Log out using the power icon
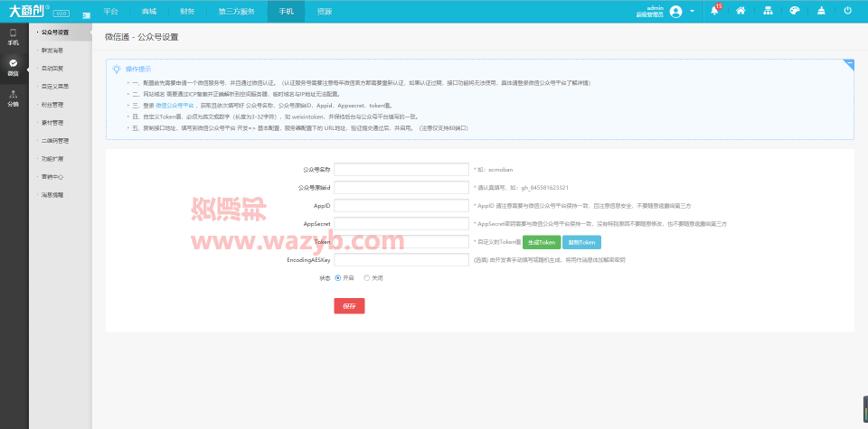This screenshot has height=429, width=868. click(847, 11)
